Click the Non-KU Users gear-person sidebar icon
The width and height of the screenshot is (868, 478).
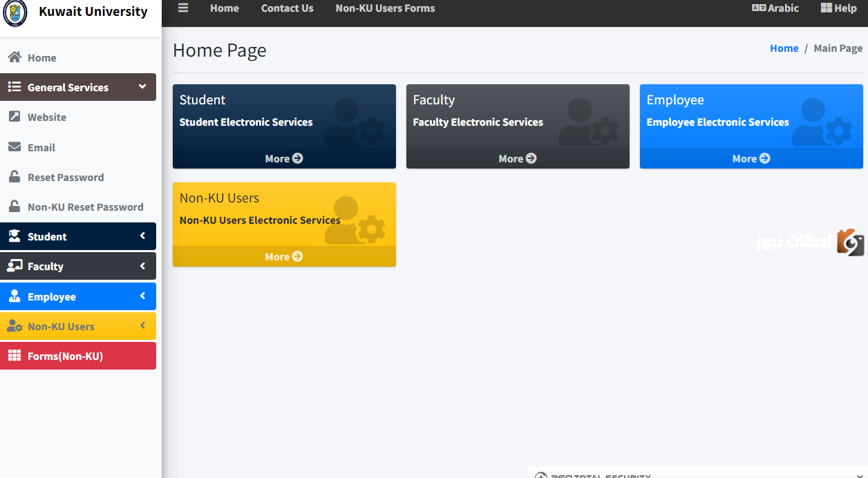click(x=15, y=326)
